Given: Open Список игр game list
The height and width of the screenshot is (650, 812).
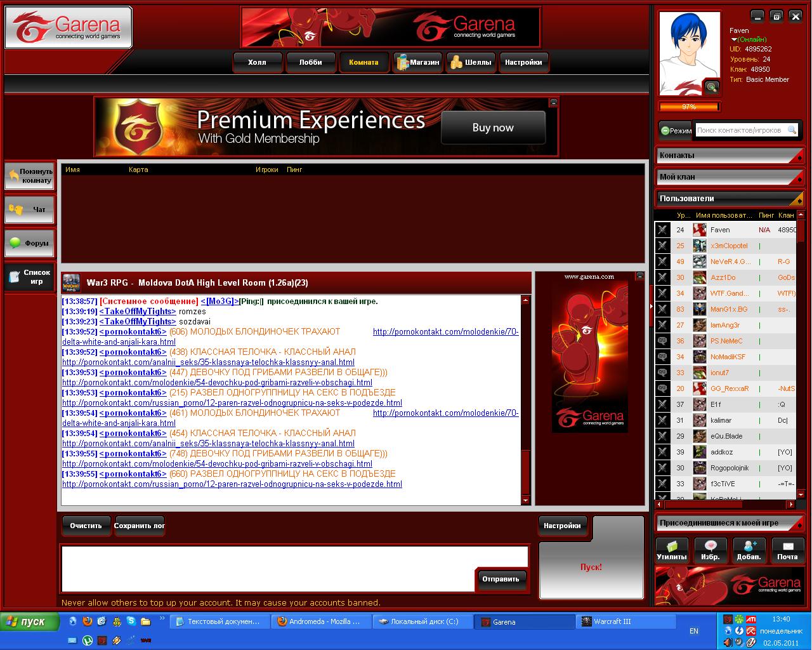Looking at the screenshot, I should [29, 277].
